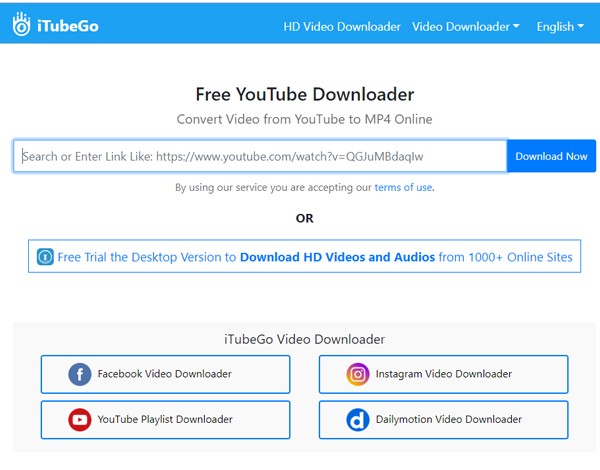Focus the YouTube link search field

coord(260,156)
